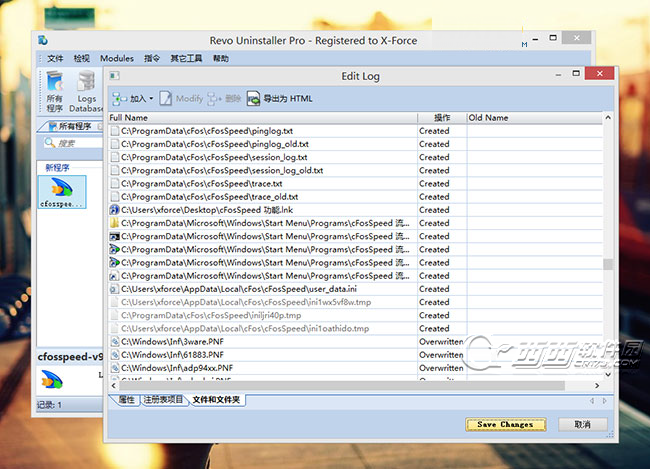Export log via 导出为 HTML button
This screenshot has width=650, height=469.
point(280,99)
